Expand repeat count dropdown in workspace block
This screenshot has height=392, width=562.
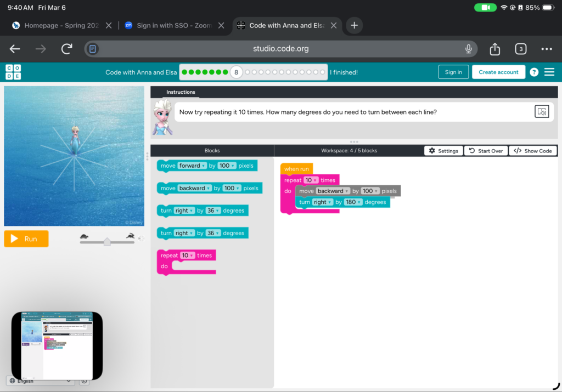[311, 180]
